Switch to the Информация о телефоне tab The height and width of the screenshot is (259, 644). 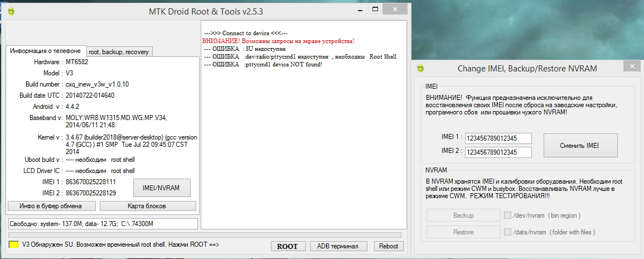pos(46,51)
